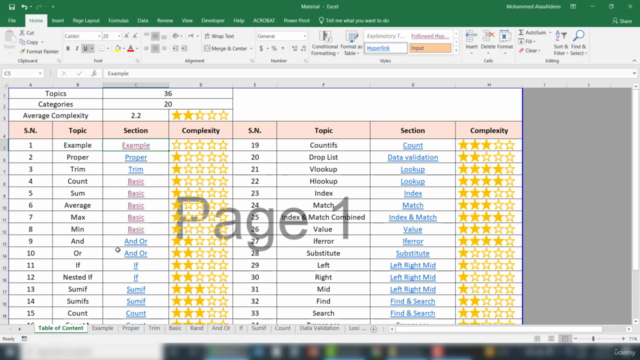Switch to Page Break Preview view
The width and height of the screenshot is (640, 360).
click(x=565, y=339)
